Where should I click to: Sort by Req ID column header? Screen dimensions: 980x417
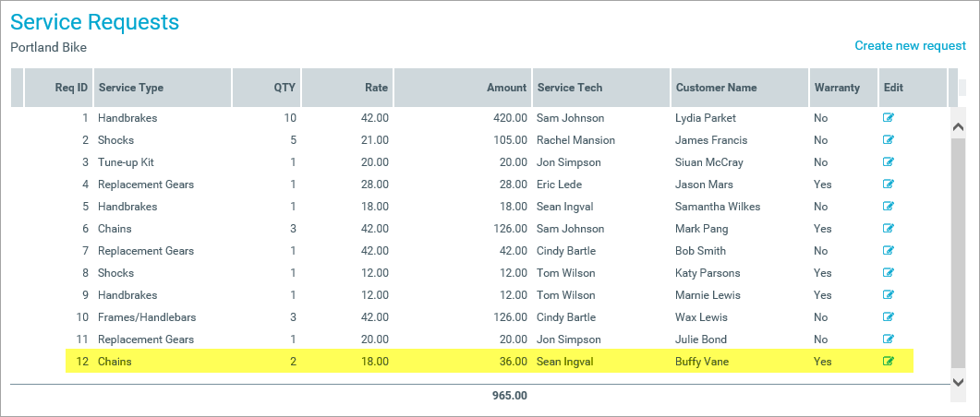pos(71,88)
